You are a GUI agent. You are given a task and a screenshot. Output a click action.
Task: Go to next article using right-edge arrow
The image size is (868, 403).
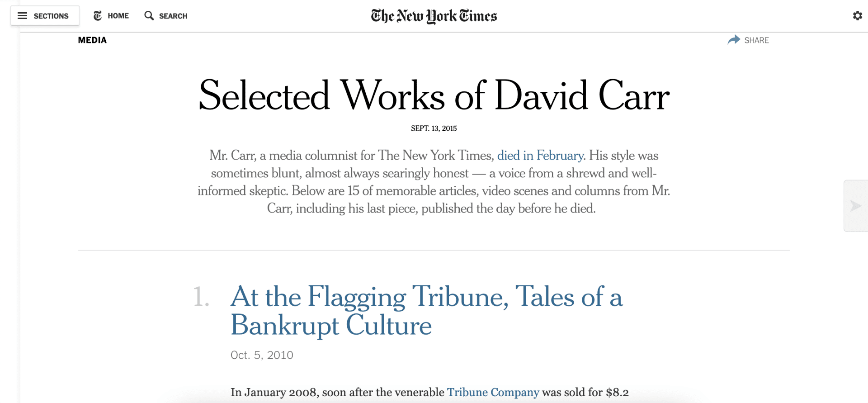855,206
